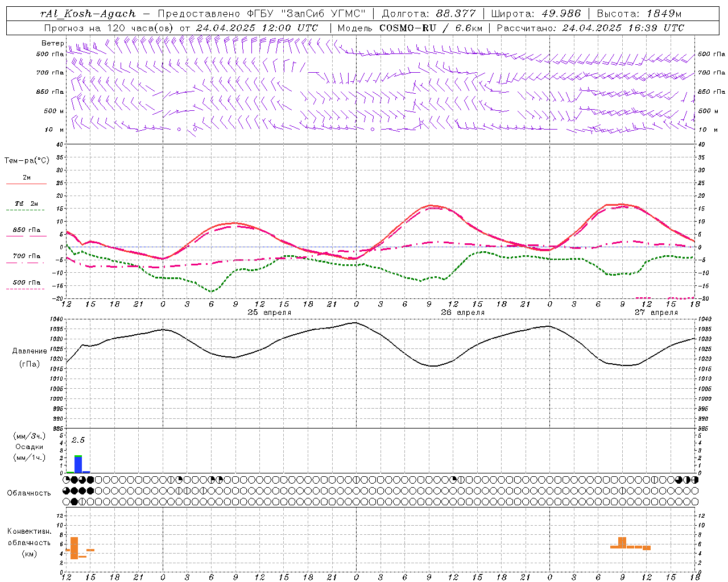Click the 10 м wind level on left axis
Screen dimensions: 728x582
pyautogui.click(x=55, y=130)
